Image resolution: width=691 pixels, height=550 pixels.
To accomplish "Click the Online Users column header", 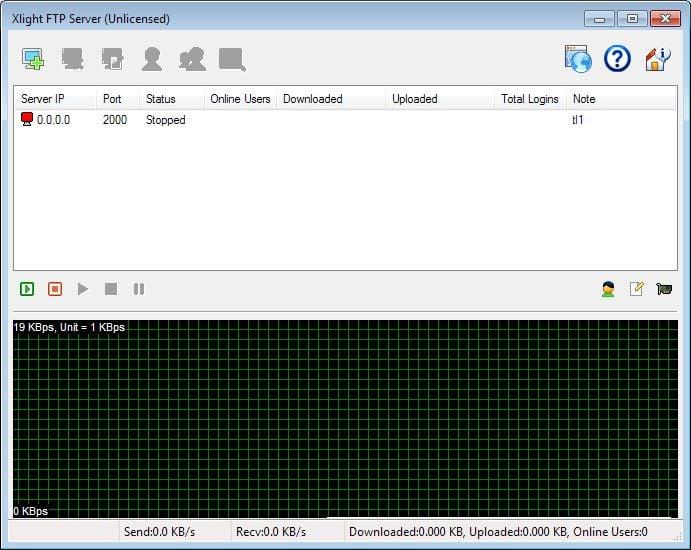I will point(240,99).
